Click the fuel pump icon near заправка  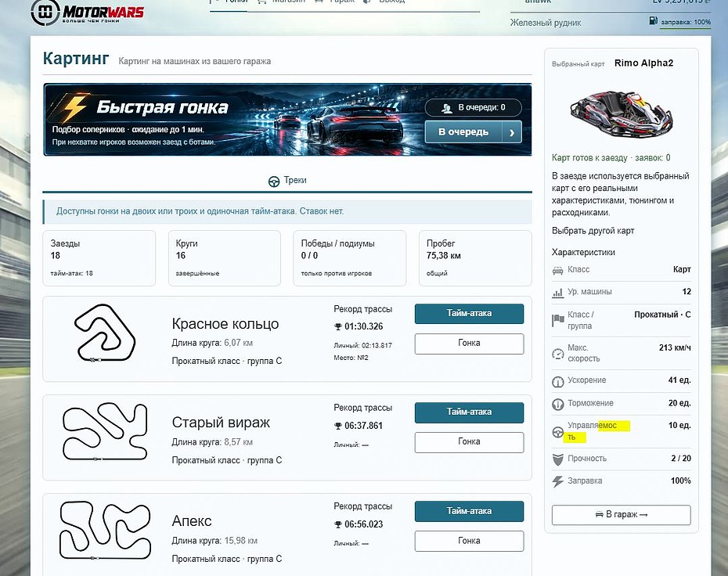coord(654,21)
